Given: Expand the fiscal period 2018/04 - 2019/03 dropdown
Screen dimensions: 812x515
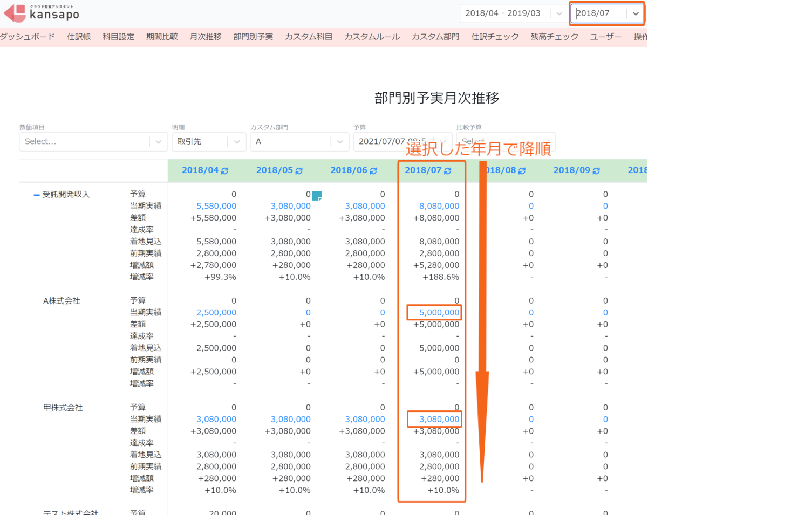Looking at the screenshot, I should tap(559, 13).
